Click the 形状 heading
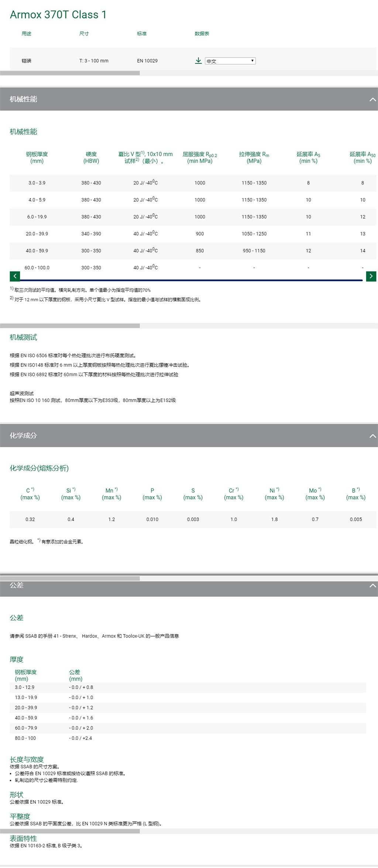378x868 pixels. 17,795
